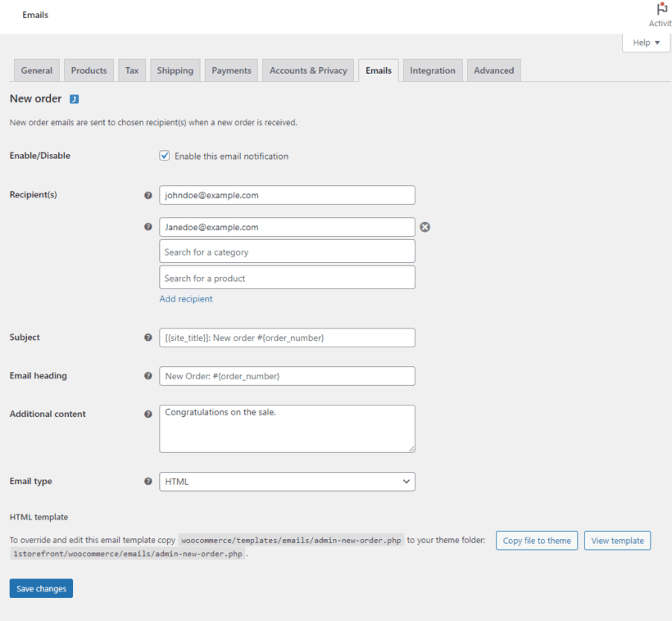Show help tooltip for Email heading
This screenshot has height=621, width=672.
[148, 376]
